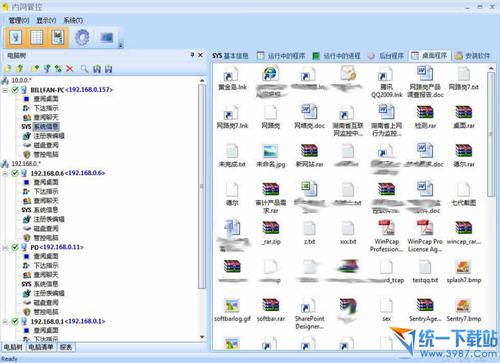Viewport: 500px width, 363px height.
Task: Collapse the 192.168.0.1 tree node
Action: pyautogui.click(x=5, y=322)
